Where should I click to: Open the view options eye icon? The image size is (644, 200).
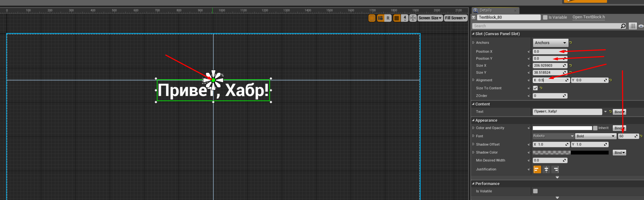coord(641,26)
